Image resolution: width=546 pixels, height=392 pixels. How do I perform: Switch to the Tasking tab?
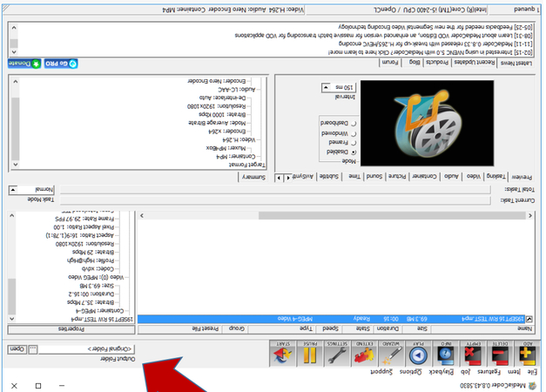495,177
